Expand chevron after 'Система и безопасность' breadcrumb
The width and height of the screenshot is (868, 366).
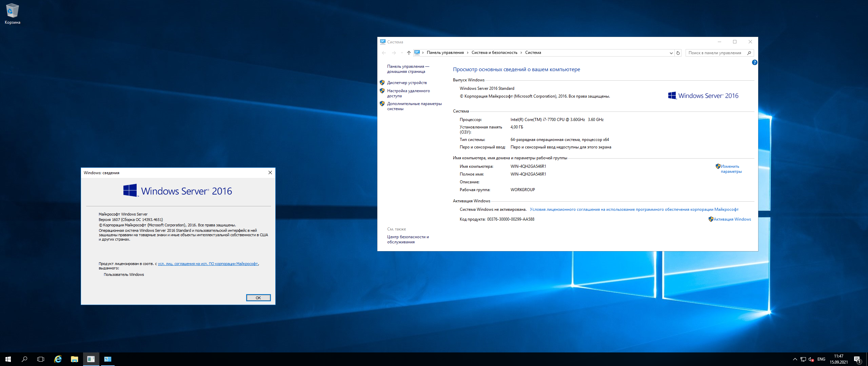(521, 53)
